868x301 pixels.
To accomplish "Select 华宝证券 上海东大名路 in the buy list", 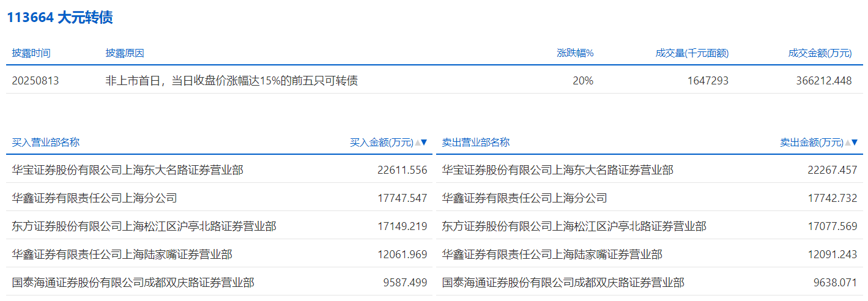I will coord(127,170).
